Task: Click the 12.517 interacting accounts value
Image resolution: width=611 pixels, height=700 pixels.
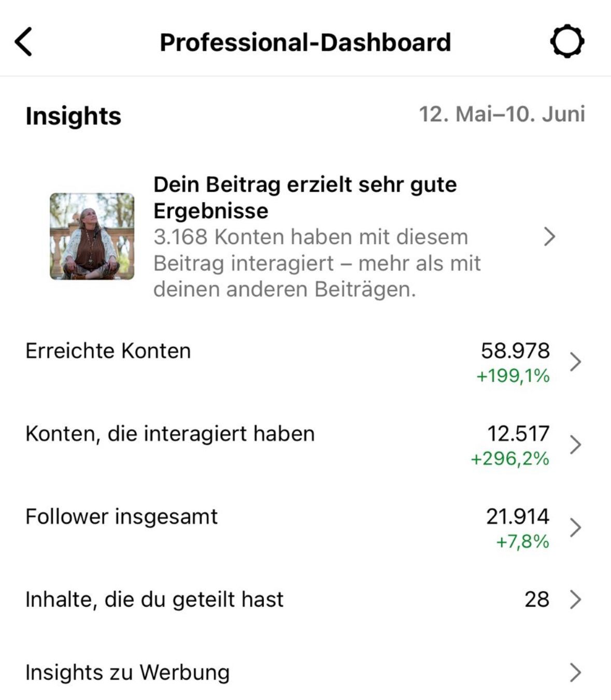Action: click(x=518, y=434)
